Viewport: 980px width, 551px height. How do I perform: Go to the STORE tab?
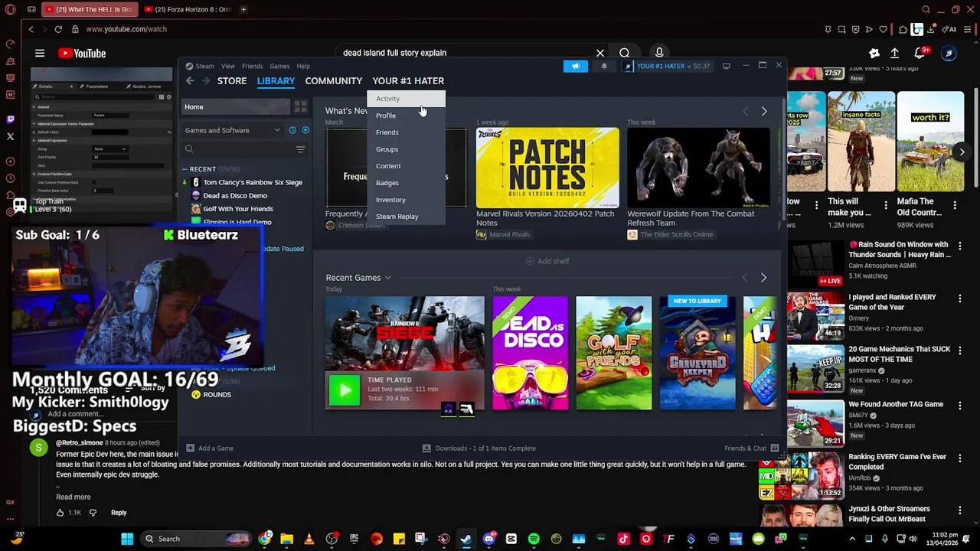coord(232,80)
